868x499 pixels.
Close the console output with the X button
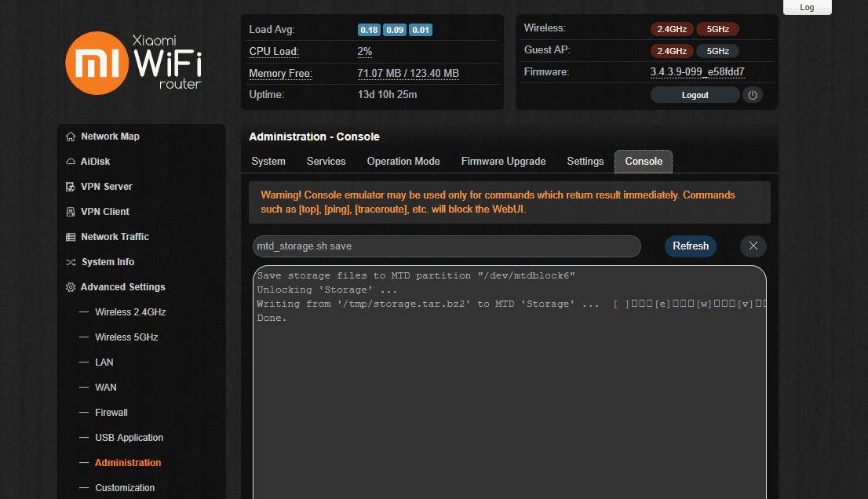click(753, 246)
